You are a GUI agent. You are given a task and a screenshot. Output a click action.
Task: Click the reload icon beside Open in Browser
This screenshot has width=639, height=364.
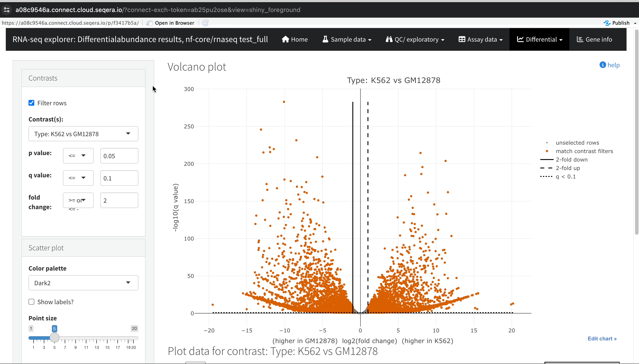pyautogui.click(x=205, y=23)
